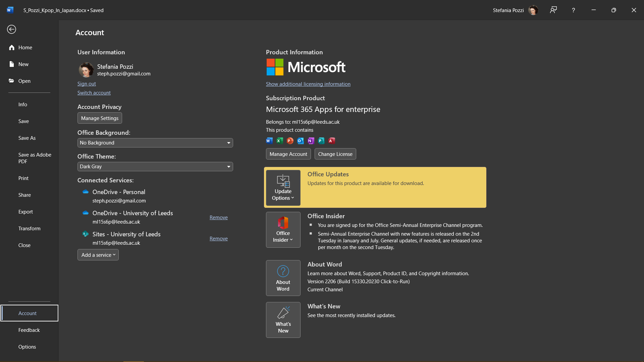Remove the OneDrive University of Leeds service
644x362 pixels.
(x=219, y=218)
